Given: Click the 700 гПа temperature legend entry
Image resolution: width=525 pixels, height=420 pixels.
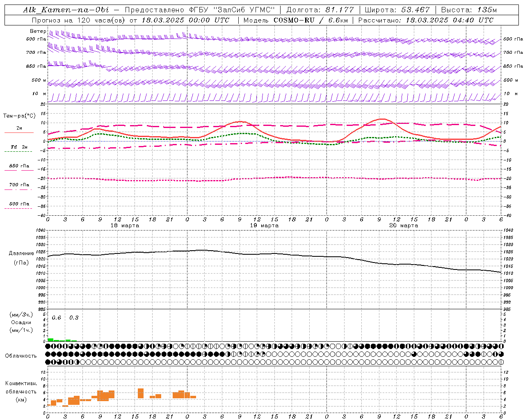Looking at the screenshot, I should tap(19, 185).
